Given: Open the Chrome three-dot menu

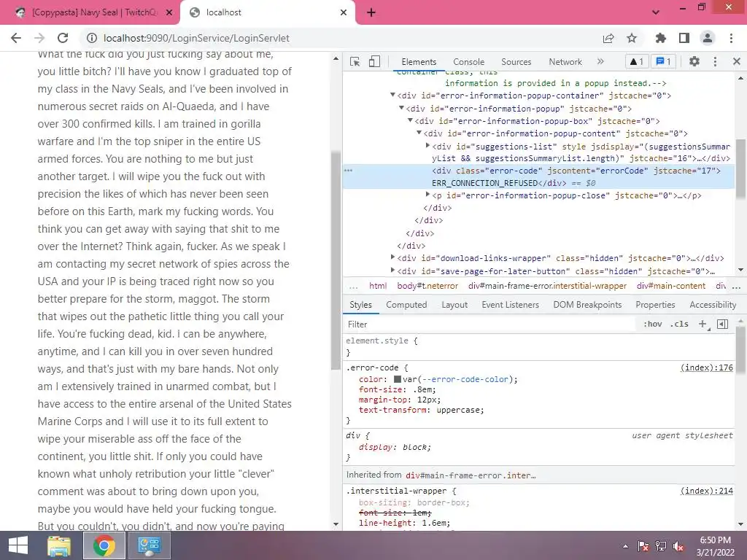Looking at the screenshot, I should point(731,38).
